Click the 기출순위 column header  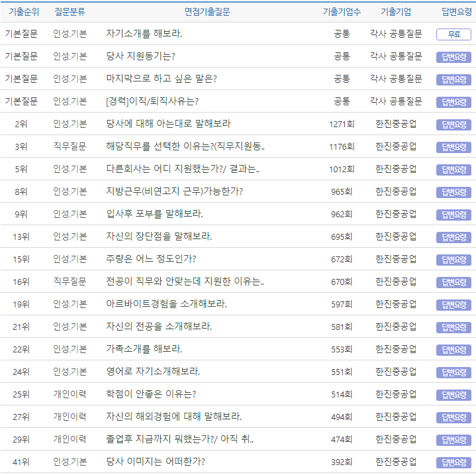[x=24, y=12]
